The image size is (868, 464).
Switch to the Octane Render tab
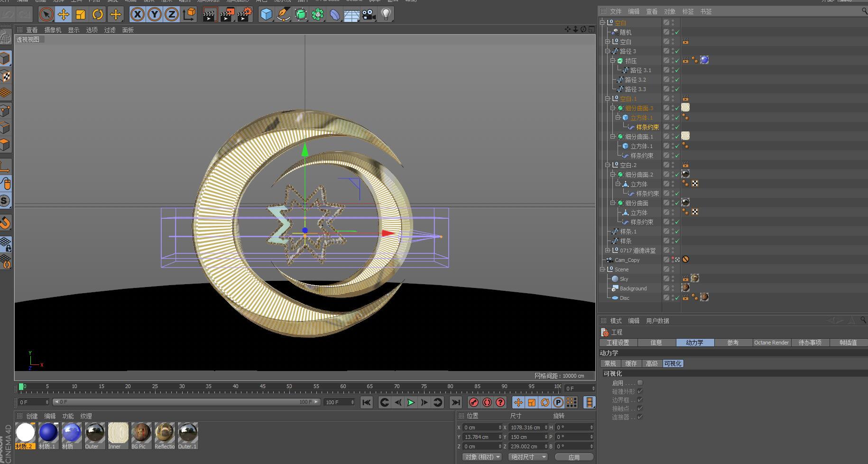click(x=772, y=343)
